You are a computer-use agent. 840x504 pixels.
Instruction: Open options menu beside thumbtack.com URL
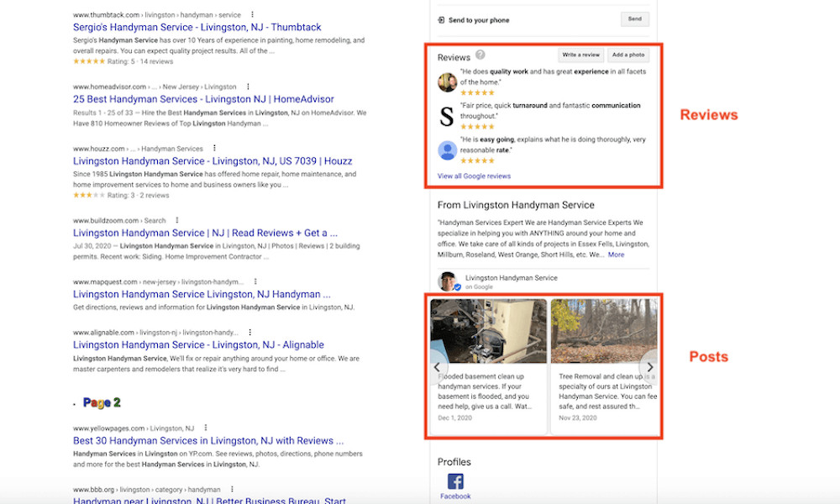(x=252, y=14)
